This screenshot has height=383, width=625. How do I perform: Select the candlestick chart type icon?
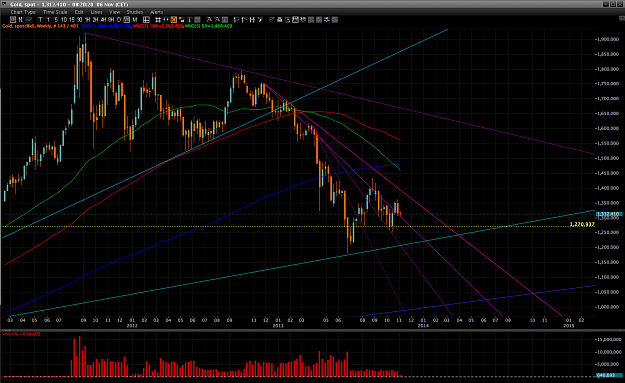(13, 20)
